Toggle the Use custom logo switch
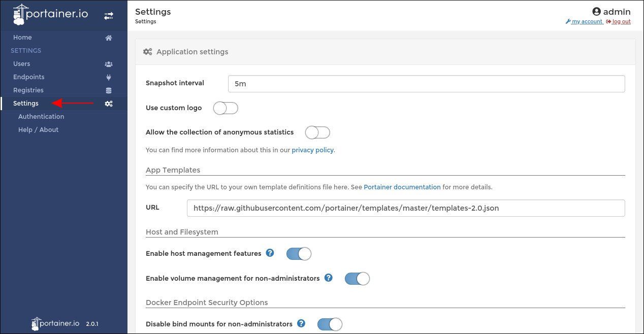Image resolution: width=644 pixels, height=334 pixels. coord(226,108)
